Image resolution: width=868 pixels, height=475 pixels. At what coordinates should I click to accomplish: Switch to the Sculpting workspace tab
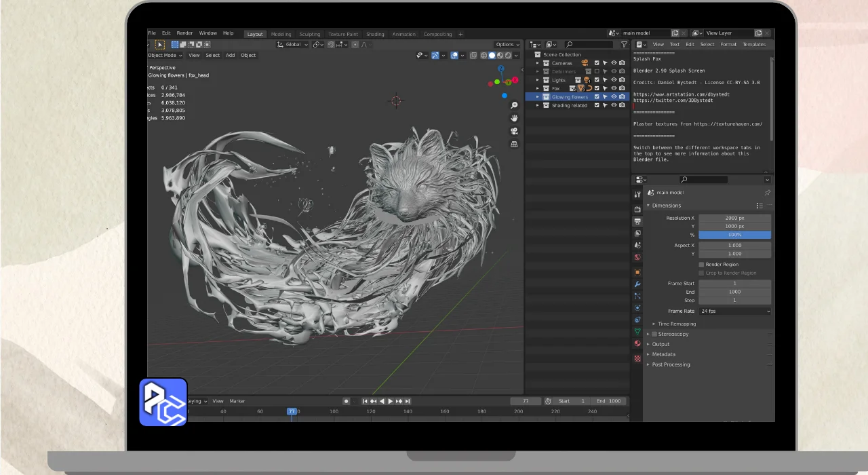[x=309, y=34]
